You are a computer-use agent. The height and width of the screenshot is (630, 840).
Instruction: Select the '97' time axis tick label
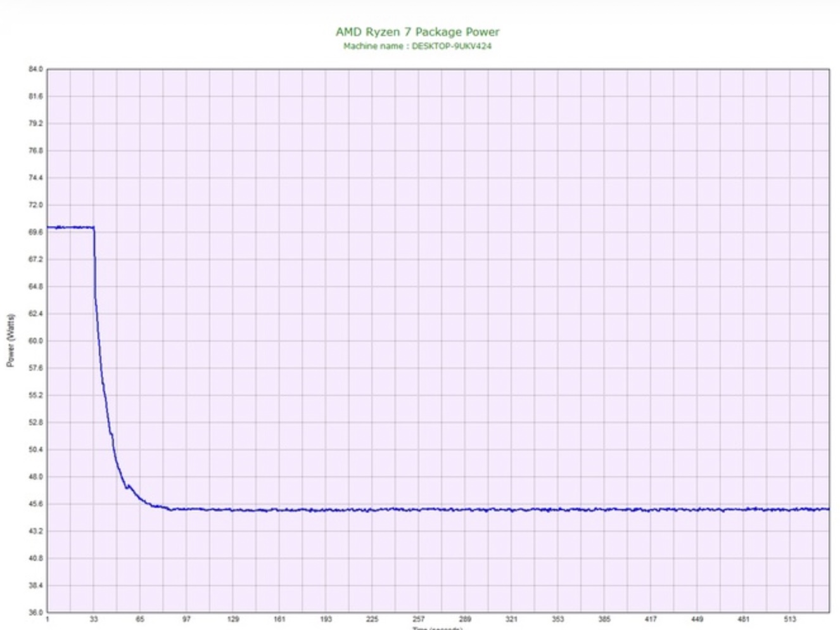(x=186, y=619)
